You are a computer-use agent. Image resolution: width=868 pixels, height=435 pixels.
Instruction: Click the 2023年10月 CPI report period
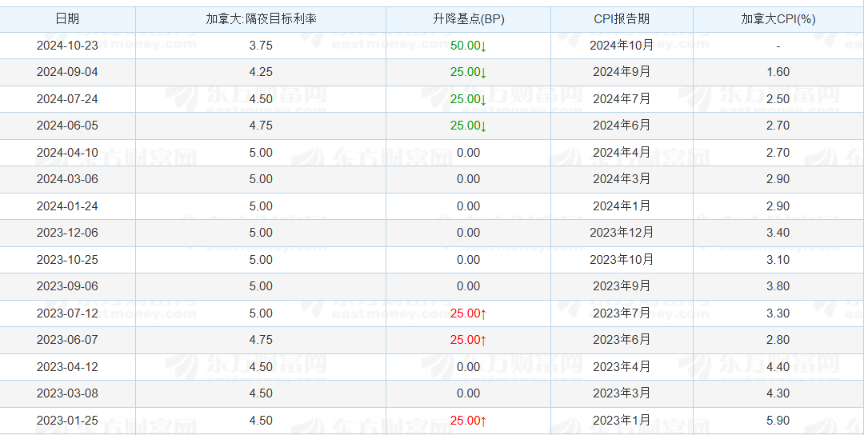click(x=622, y=260)
